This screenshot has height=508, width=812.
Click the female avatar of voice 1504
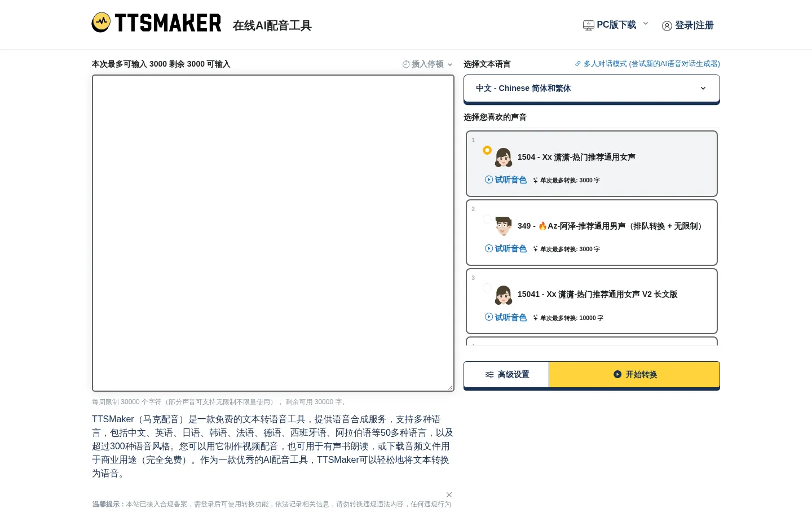(504, 157)
